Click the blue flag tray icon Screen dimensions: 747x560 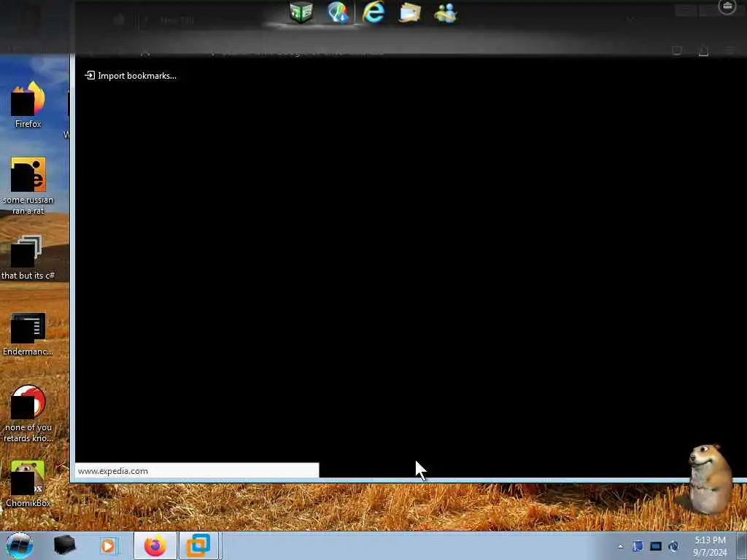(x=638, y=546)
